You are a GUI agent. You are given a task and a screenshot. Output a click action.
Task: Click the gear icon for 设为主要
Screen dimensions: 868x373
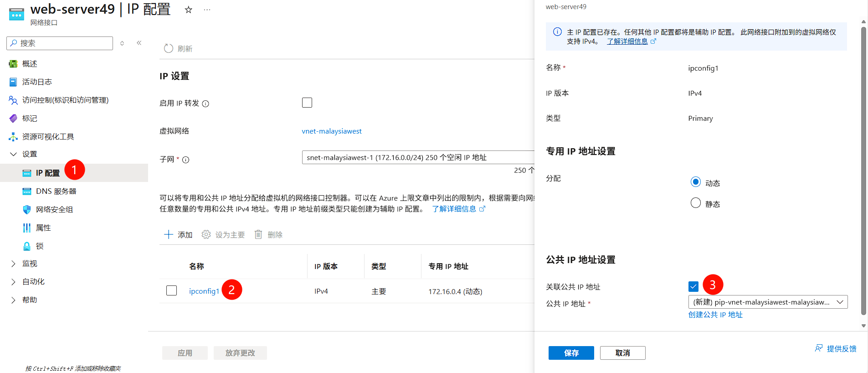coord(206,234)
